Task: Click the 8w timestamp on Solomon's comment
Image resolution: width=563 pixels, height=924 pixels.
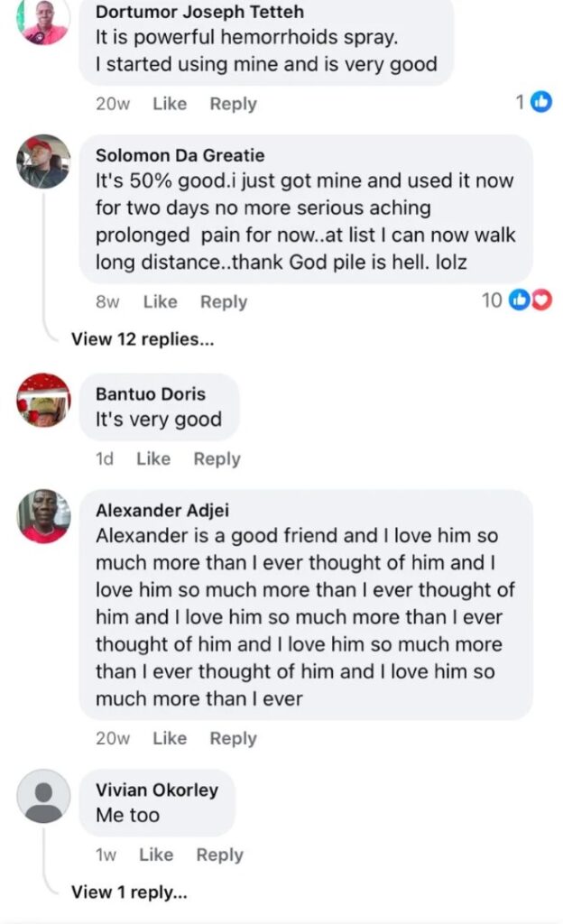Action: [x=106, y=302]
